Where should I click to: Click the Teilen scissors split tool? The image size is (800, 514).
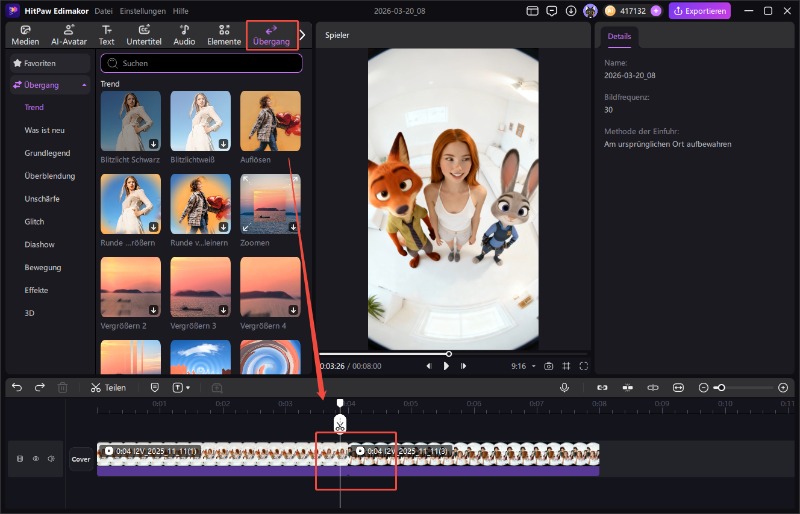(108, 387)
